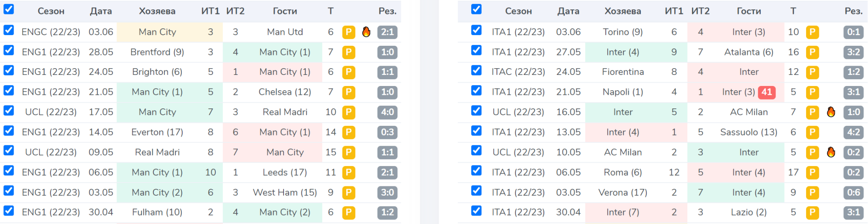
Task: Open the 0:6 result of Verona–Inter
Action: click(853, 193)
